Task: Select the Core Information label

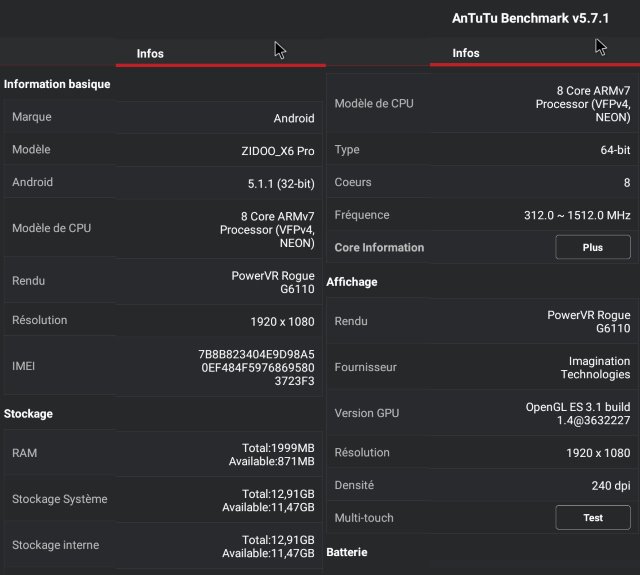Action: pyautogui.click(x=379, y=247)
